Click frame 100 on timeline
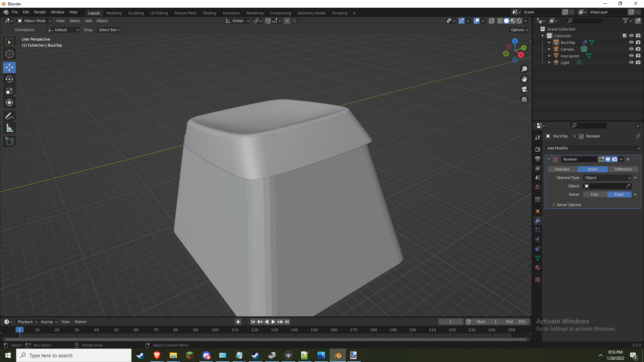The height and width of the screenshot is (362, 644). pyautogui.click(x=215, y=330)
